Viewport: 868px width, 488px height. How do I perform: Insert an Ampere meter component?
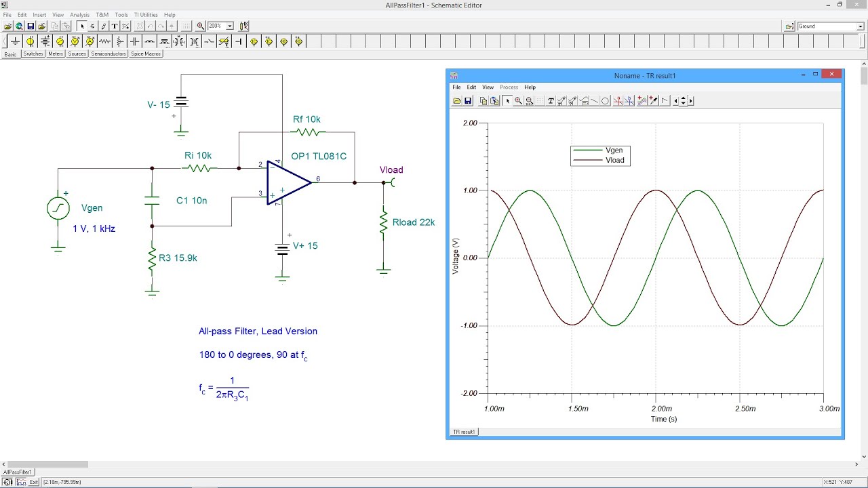(90, 41)
